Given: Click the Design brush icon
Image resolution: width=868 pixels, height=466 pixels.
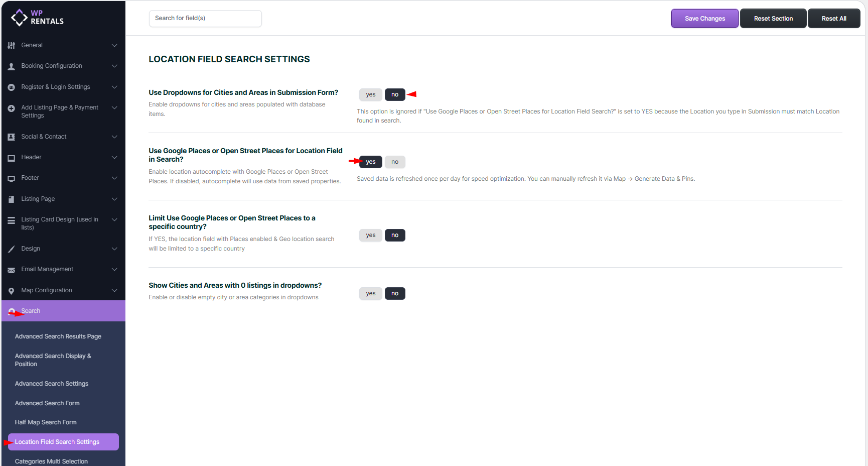Looking at the screenshot, I should [12, 249].
